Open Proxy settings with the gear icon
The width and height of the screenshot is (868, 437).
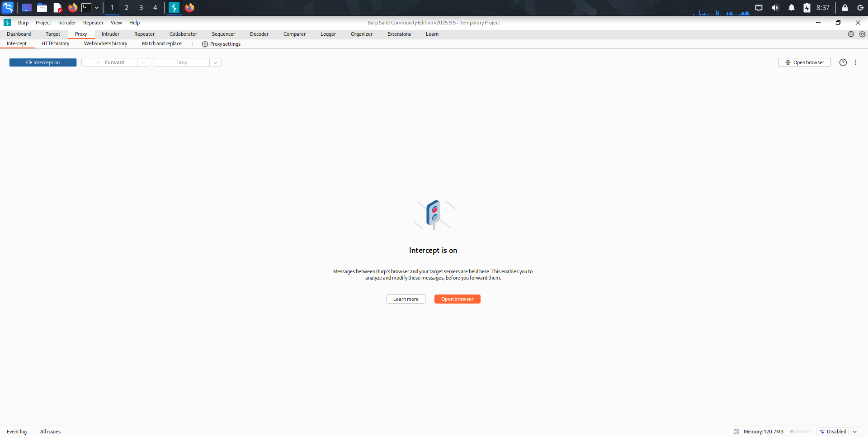tap(221, 44)
